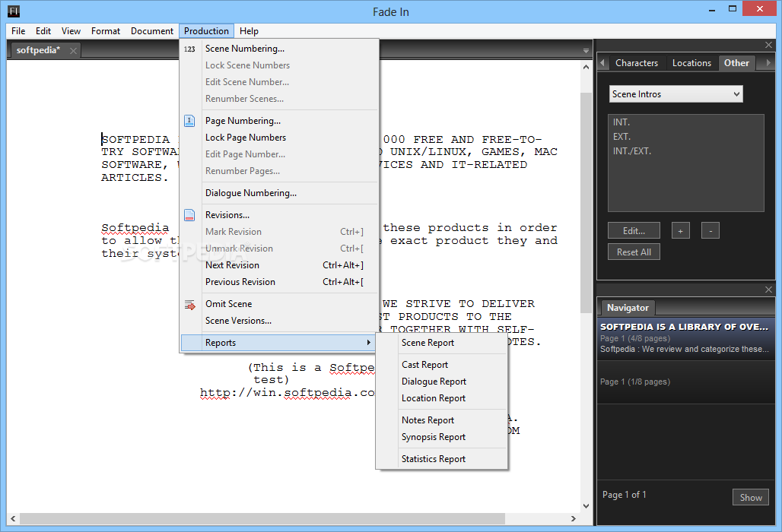Generate the Location Report
The image size is (782, 532).
pyautogui.click(x=442, y=398)
